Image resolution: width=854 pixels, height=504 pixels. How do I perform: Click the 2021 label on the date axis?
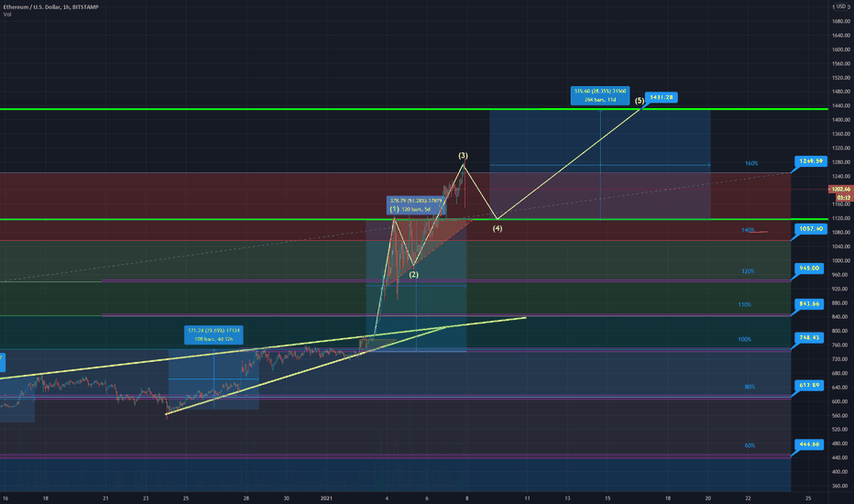326,498
